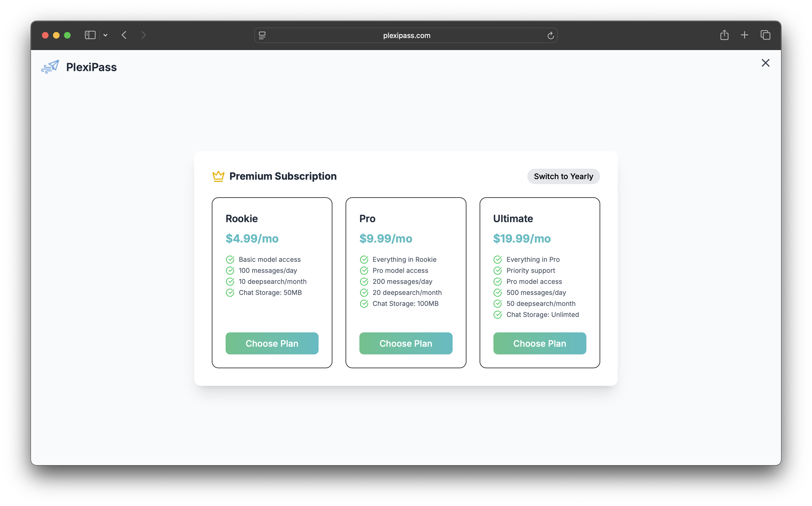Open the page settings icon in address bar
Screen dimensions: 812x506
pos(262,36)
